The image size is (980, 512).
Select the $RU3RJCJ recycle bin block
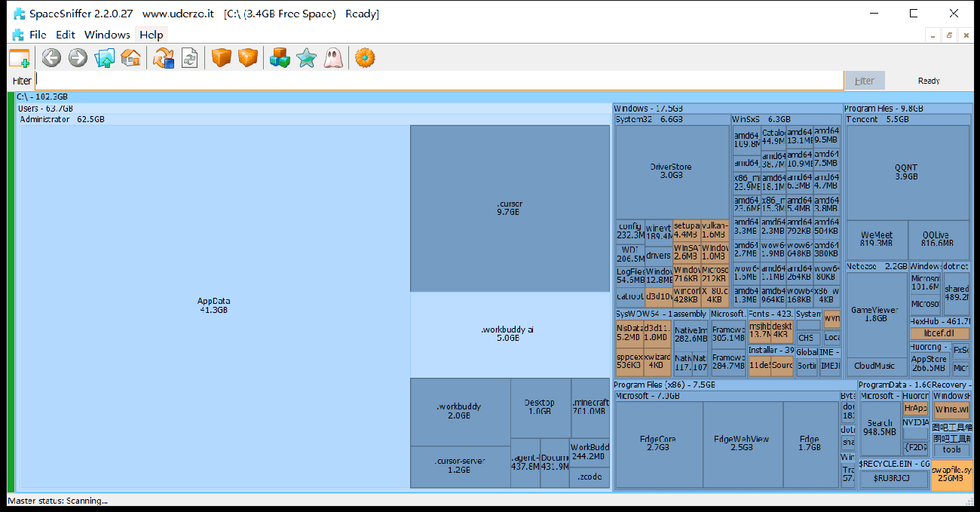(x=893, y=478)
